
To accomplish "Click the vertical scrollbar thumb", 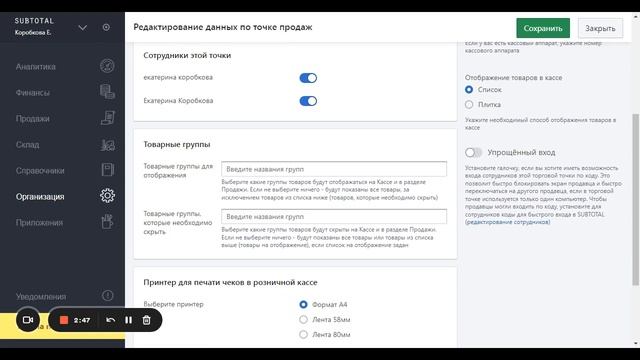I will point(636,200).
